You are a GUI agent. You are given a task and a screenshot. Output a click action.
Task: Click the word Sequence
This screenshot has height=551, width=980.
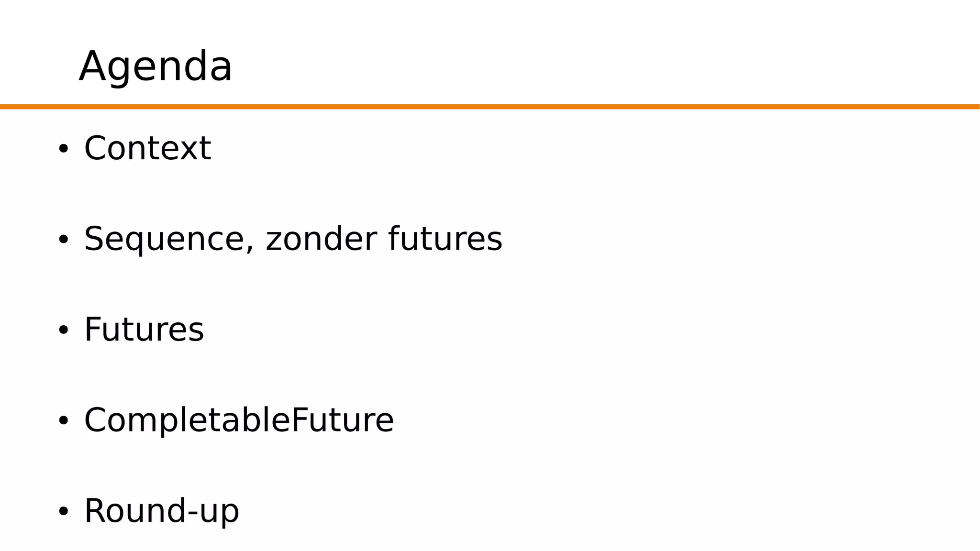pyautogui.click(x=166, y=239)
